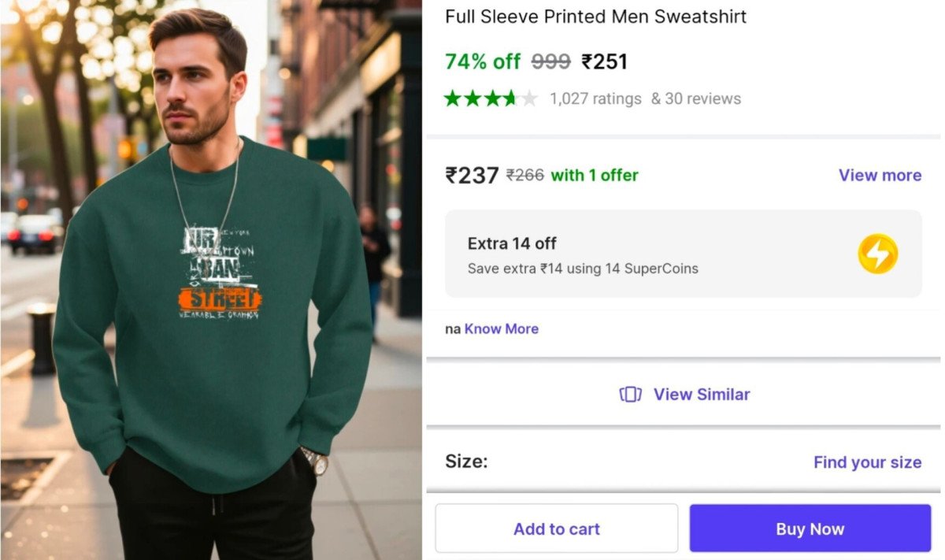
Task: Open the Find your size guide
Action: click(x=867, y=462)
